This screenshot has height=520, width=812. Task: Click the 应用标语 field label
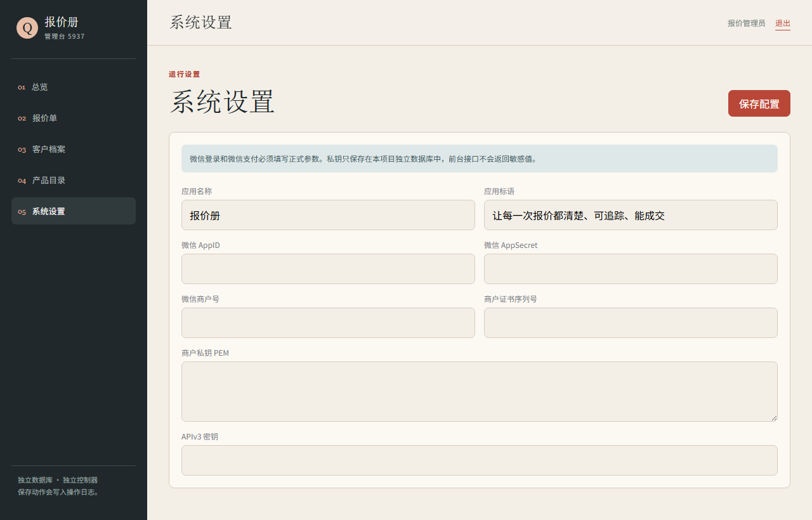tap(499, 192)
